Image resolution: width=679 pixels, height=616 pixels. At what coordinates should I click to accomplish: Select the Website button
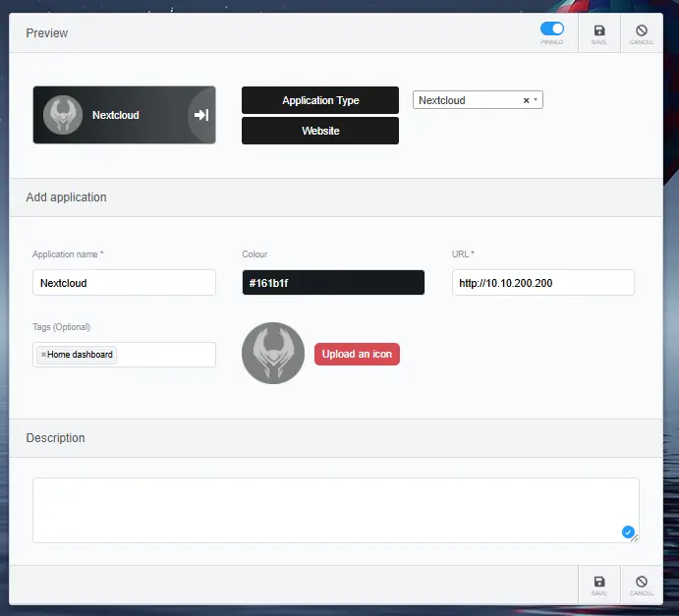coord(320,131)
